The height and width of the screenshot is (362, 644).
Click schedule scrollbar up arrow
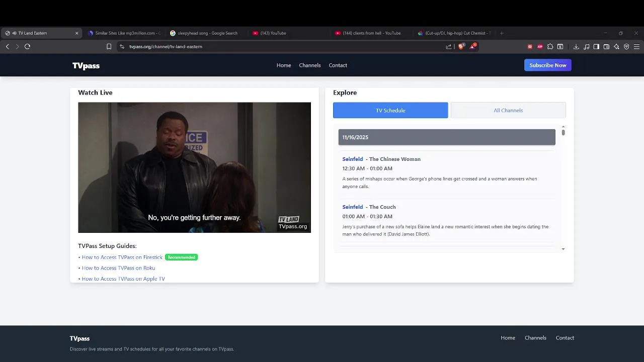pyautogui.click(x=563, y=127)
